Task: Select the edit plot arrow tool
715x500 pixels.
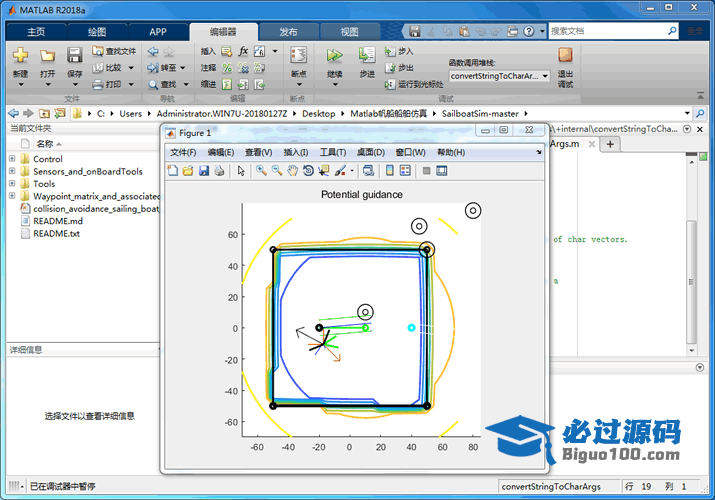Action: coord(241,171)
